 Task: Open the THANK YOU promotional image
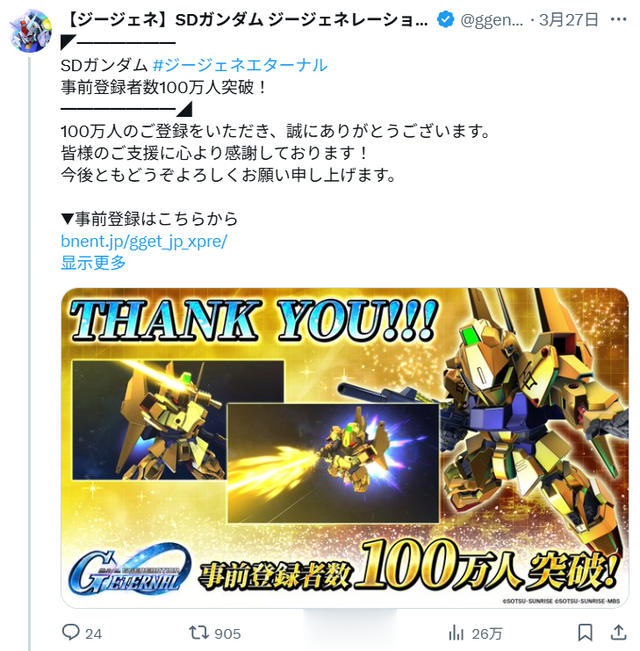pyautogui.click(x=344, y=448)
